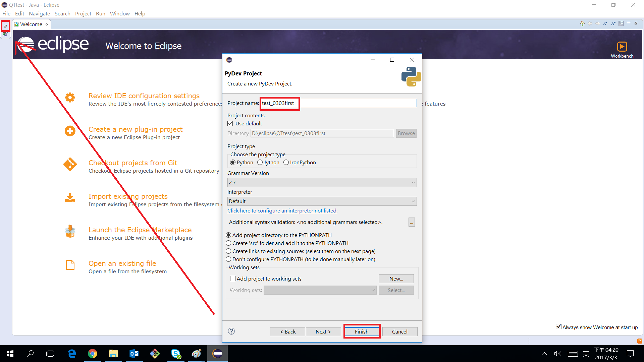Image resolution: width=644 pixels, height=362 pixels.
Task: Navigate back arrow in Welcome toolbar
Action: click(x=590, y=23)
